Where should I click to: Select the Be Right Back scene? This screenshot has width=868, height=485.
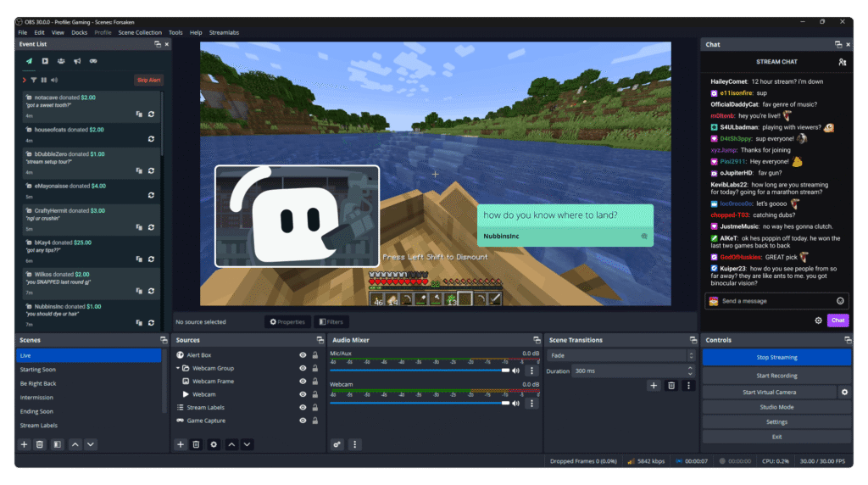pos(88,383)
